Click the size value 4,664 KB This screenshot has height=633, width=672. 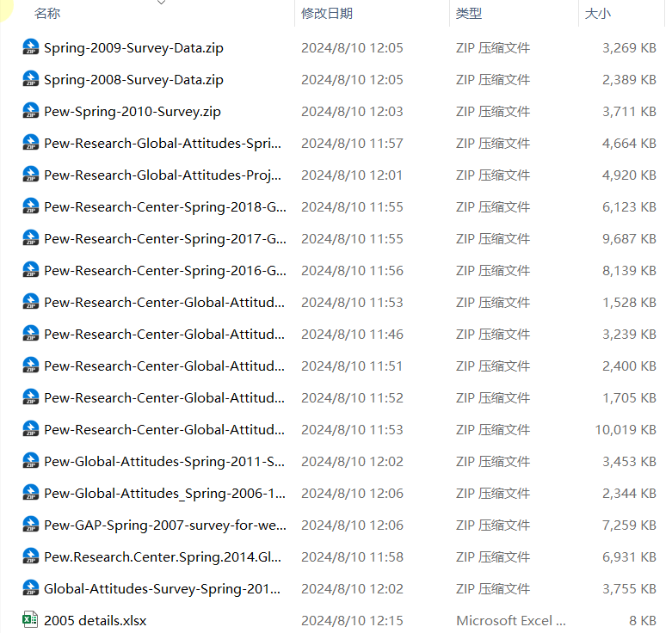(x=629, y=143)
